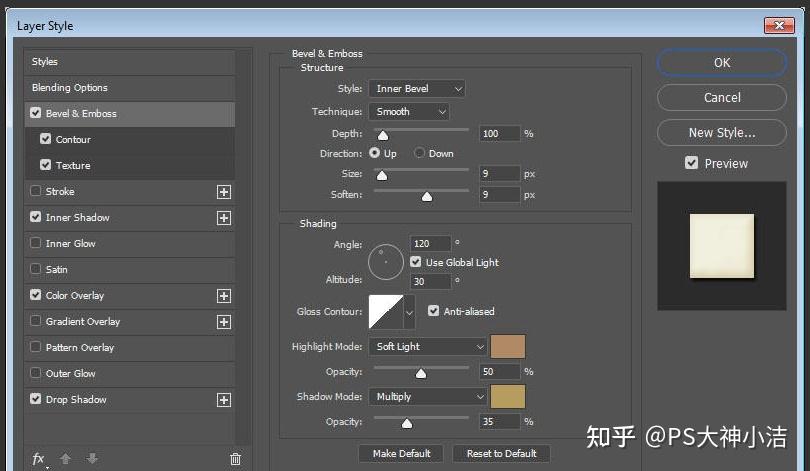The image size is (810, 471).
Task: Click the Size px input field
Action: click(499, 174)
